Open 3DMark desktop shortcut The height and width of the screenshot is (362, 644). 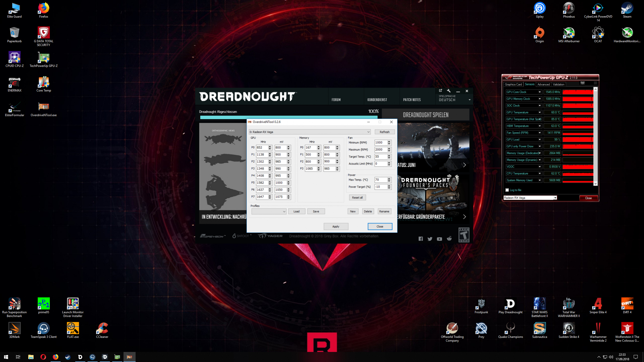14,330
